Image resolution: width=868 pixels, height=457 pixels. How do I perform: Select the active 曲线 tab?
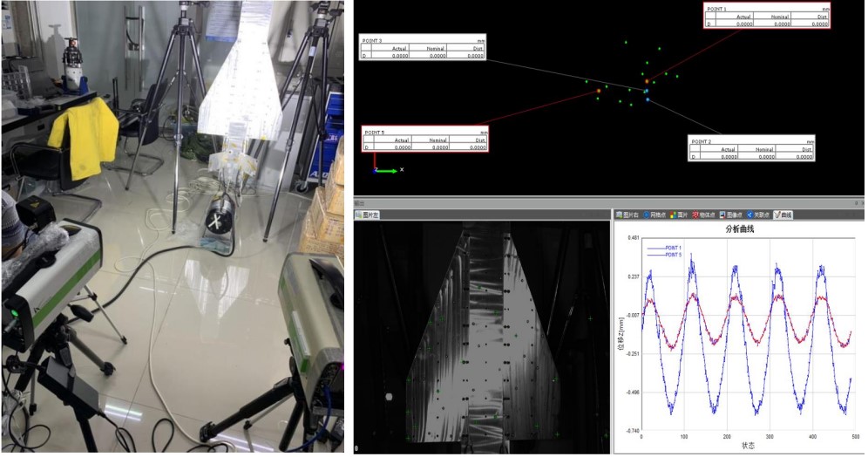[783, 215]
